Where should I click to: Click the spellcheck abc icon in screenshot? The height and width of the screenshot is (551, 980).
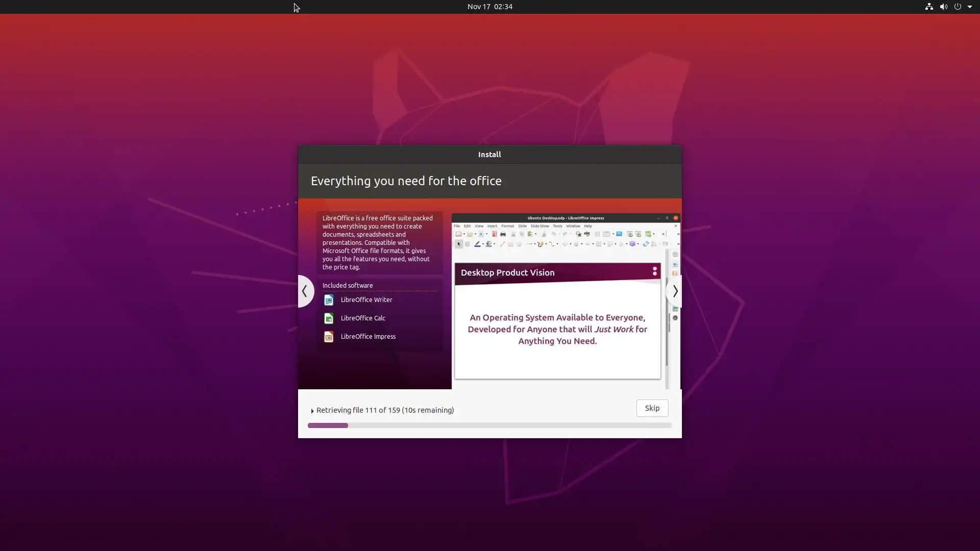pos(587,234)
